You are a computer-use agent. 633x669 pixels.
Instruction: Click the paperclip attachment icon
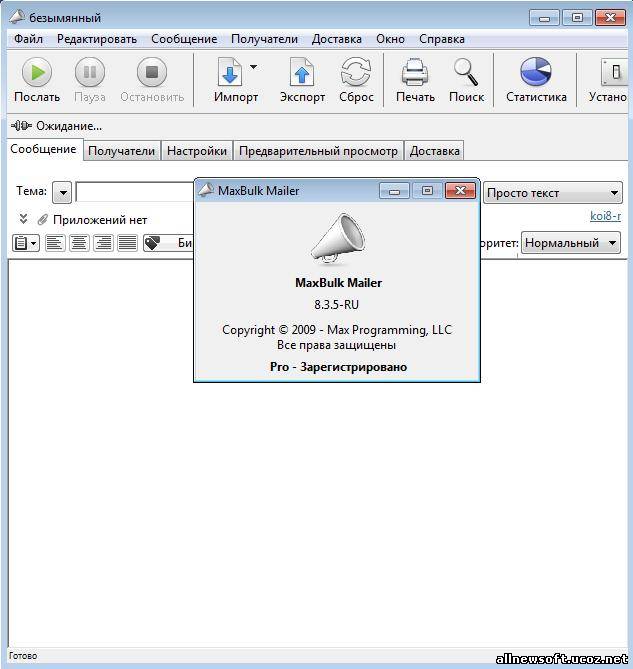[x=42, y=219]
